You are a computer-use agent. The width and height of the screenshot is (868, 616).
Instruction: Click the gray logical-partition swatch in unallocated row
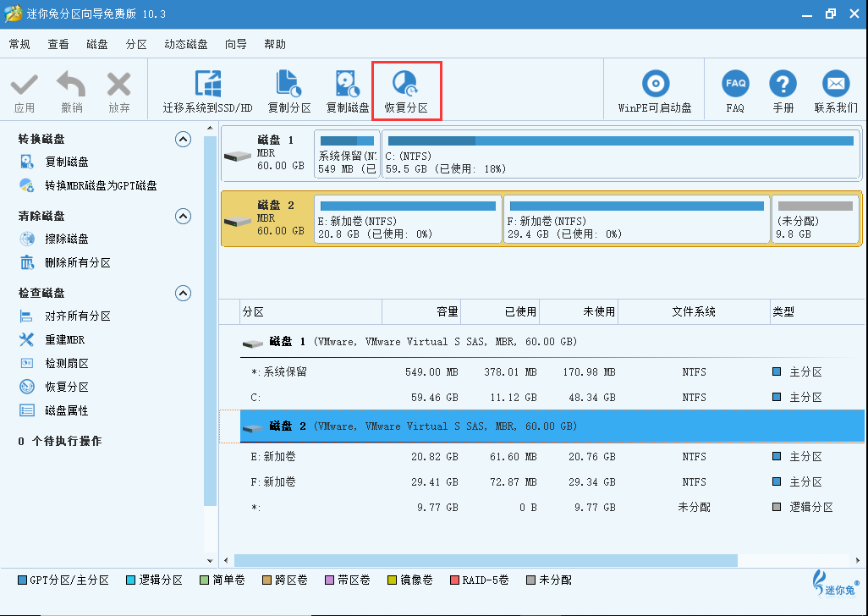point(777,508)
